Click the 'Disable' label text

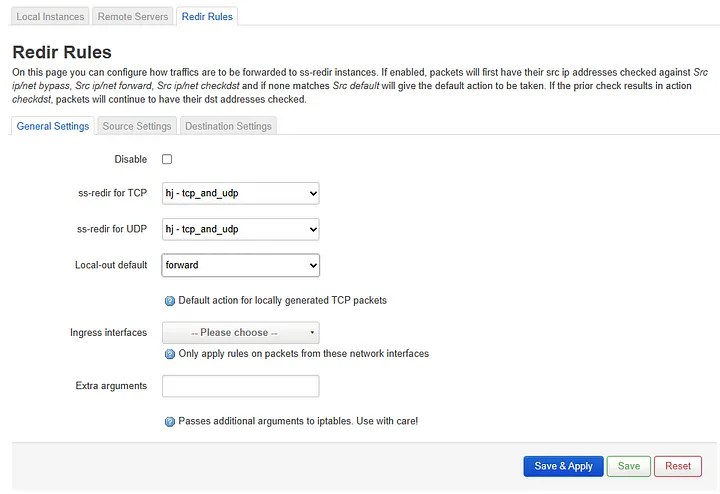tap(131, 160)
